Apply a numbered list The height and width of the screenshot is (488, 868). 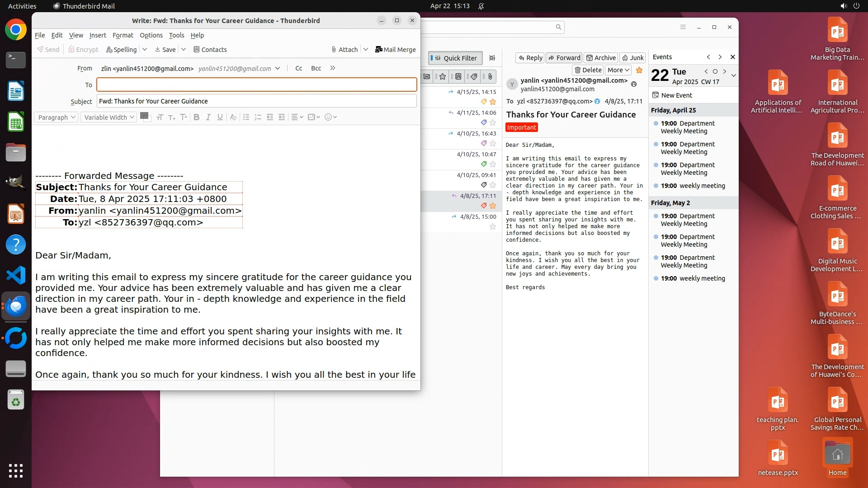(258, 117)
